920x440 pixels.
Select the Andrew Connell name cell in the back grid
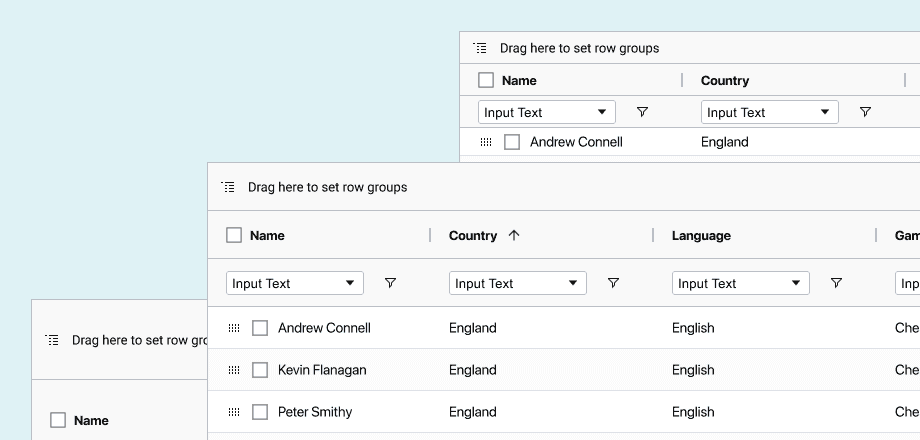pos(576,142)
